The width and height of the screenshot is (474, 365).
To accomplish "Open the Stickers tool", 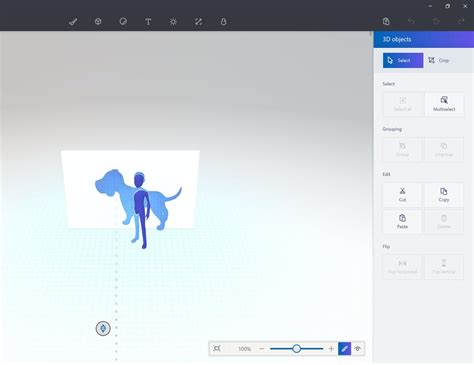I will click(x=123, y=22).
